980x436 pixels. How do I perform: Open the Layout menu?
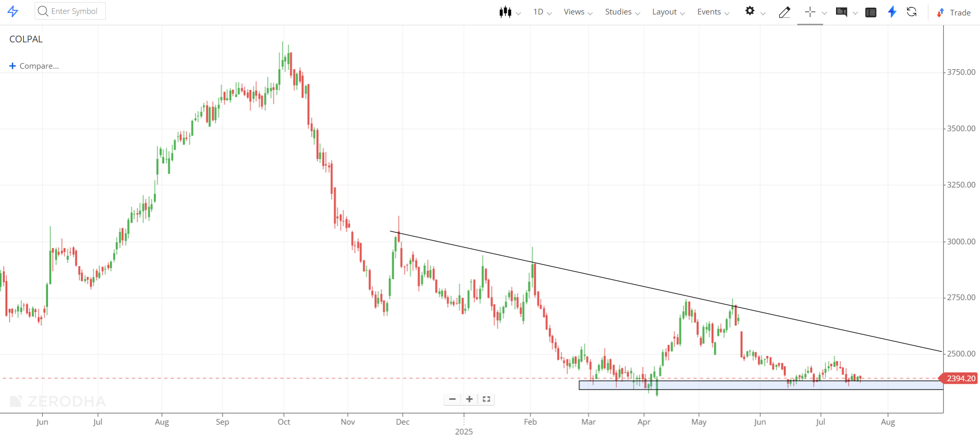pyautogui.click(x=668, y=12)
